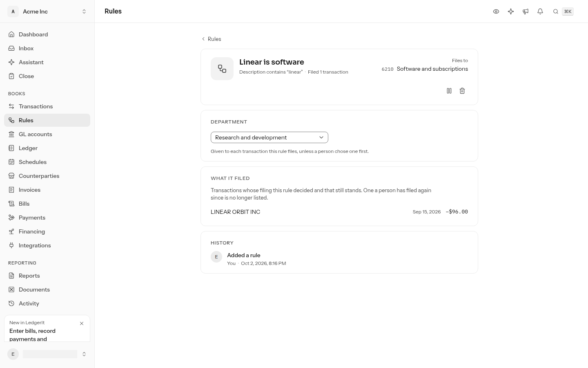Click the rule flow icon tile
This screenshot has height=368, width=588.
(x=222, y=69)
